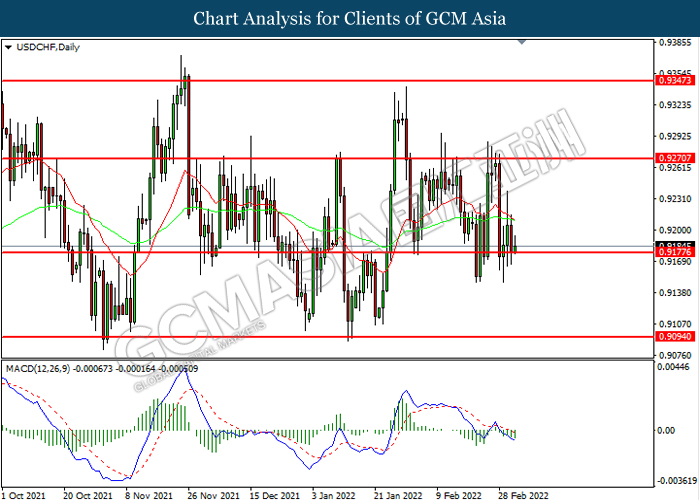Click the 0.91690 price scale value
The height and width of the screenshot is (500, 700).
675,261
